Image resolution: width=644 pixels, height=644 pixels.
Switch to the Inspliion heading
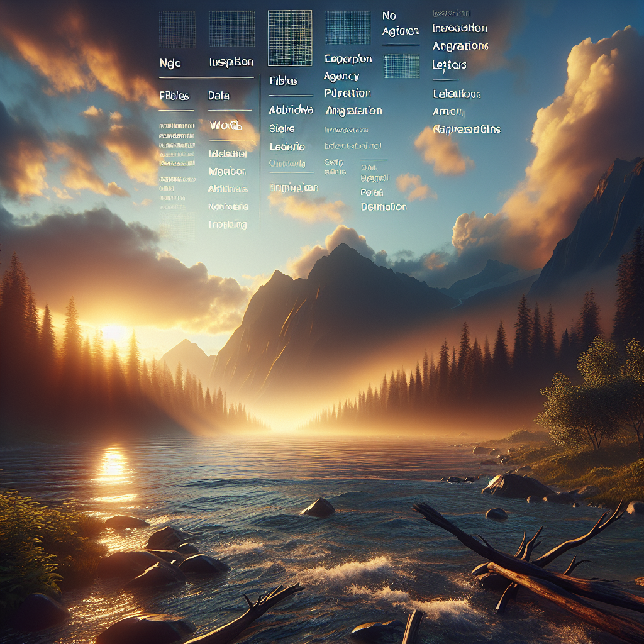click(231, 62)
